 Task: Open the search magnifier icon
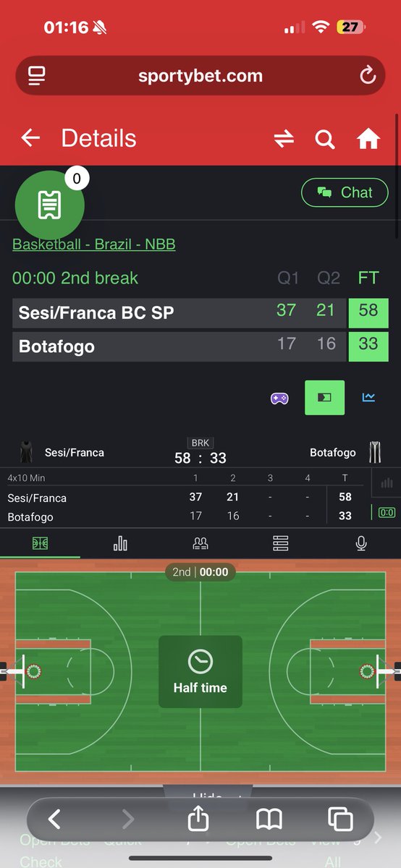[325, 139]
